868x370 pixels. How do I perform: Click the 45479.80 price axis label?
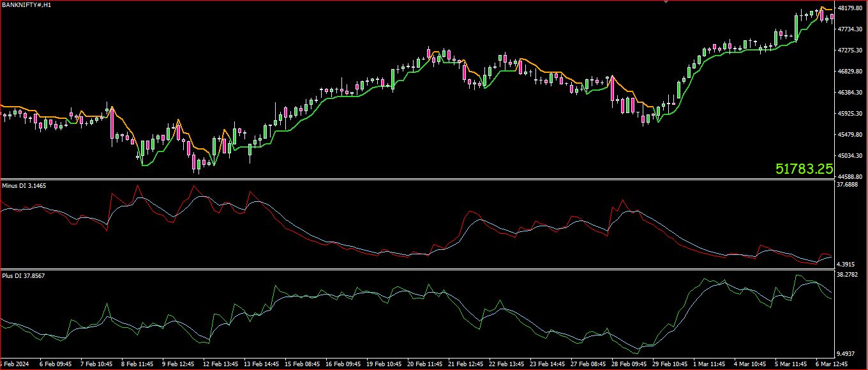pyautogui.click(x=851, y=135)
